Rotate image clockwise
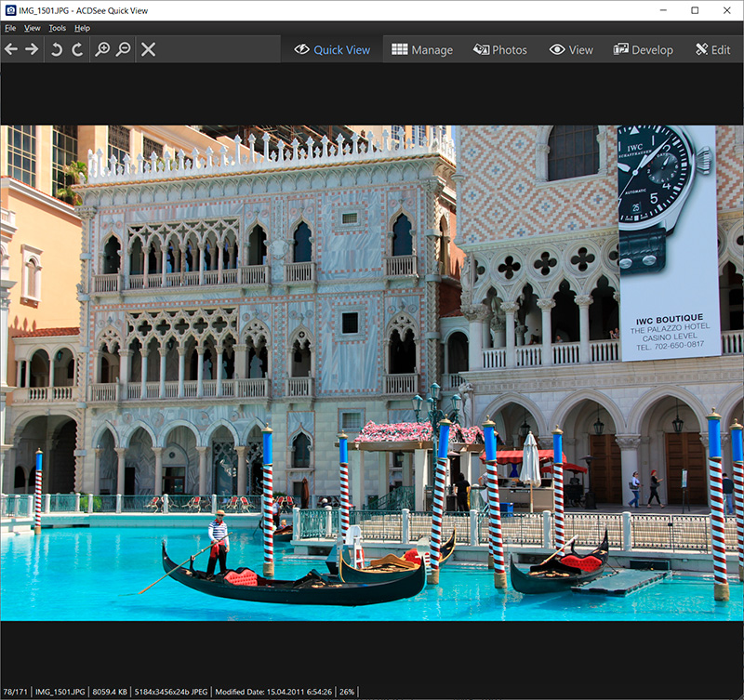The width and height of the screenshot is (744, 700). [77, 49]
